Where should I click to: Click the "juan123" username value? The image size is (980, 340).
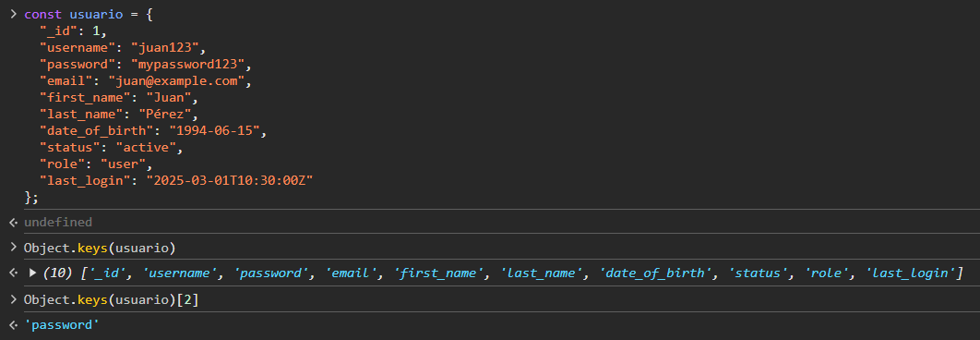pos(165,48)
